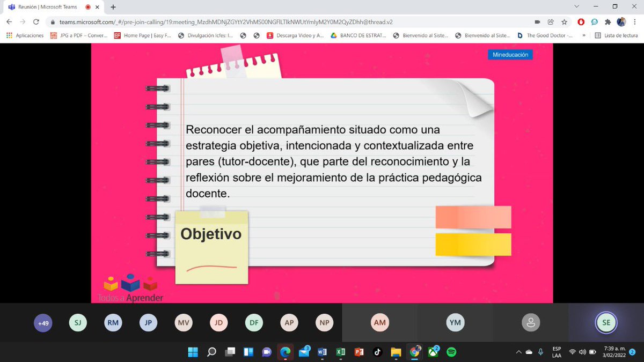Open the Descarga Video y A... bookmark

(x=295, y=35)
